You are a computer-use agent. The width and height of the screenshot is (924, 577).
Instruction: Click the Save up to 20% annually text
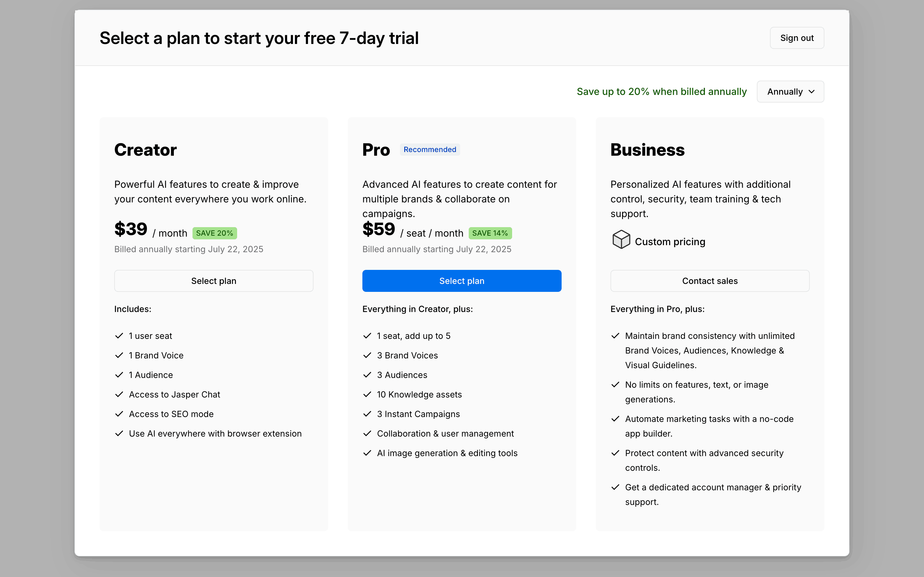[661, 92]
